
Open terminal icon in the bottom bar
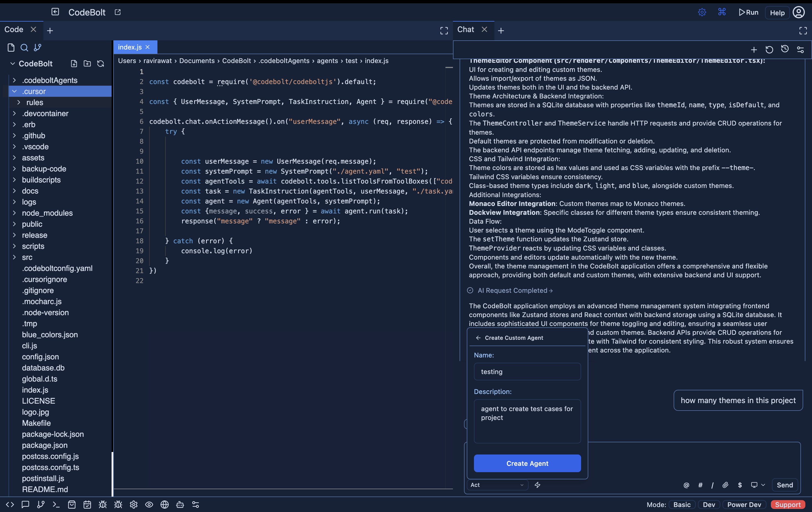pos(56,504)
